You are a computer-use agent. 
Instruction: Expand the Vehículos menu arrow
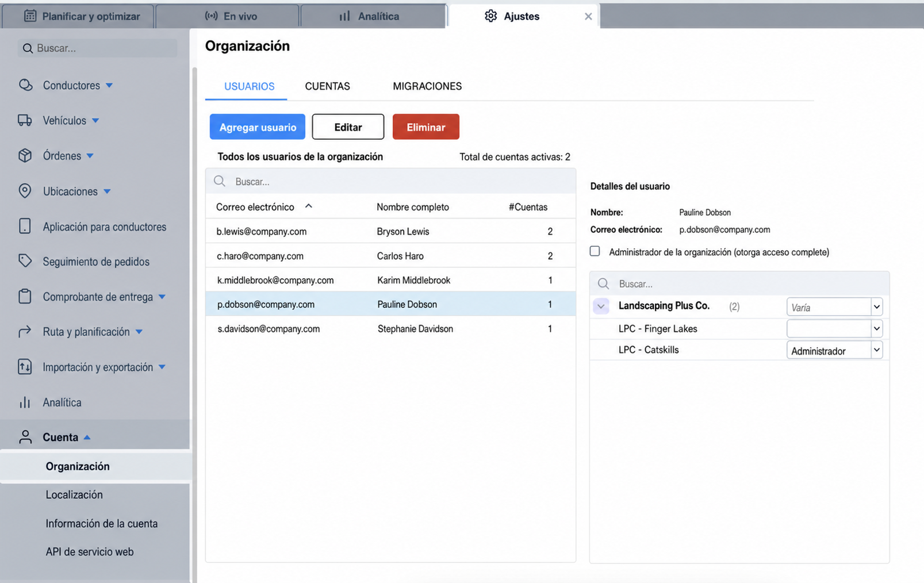[x=95, y=121]
